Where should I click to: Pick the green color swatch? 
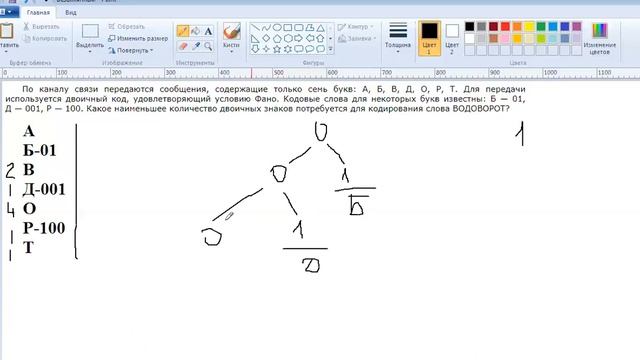[541, 27]
